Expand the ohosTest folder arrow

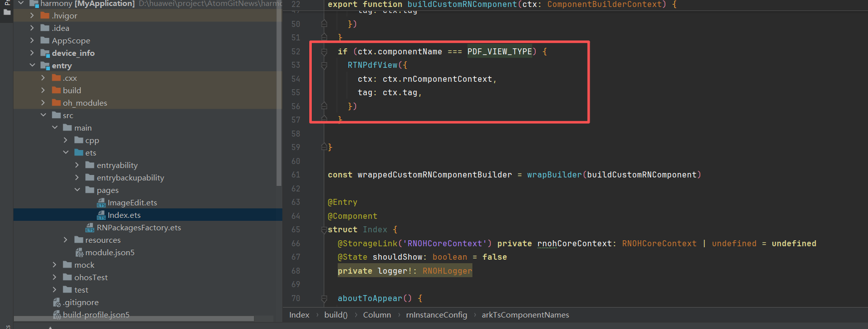pyautogui.click(x=55, y=277)
